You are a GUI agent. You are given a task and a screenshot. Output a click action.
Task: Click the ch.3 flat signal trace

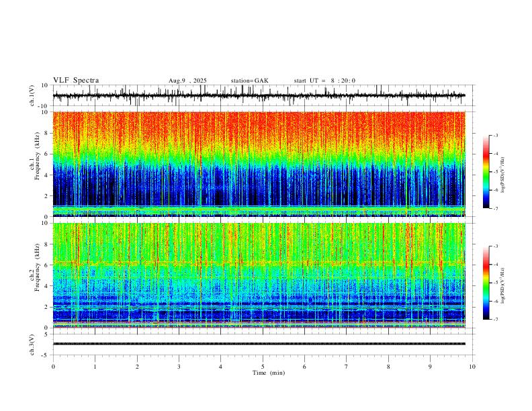click(259, 344)
